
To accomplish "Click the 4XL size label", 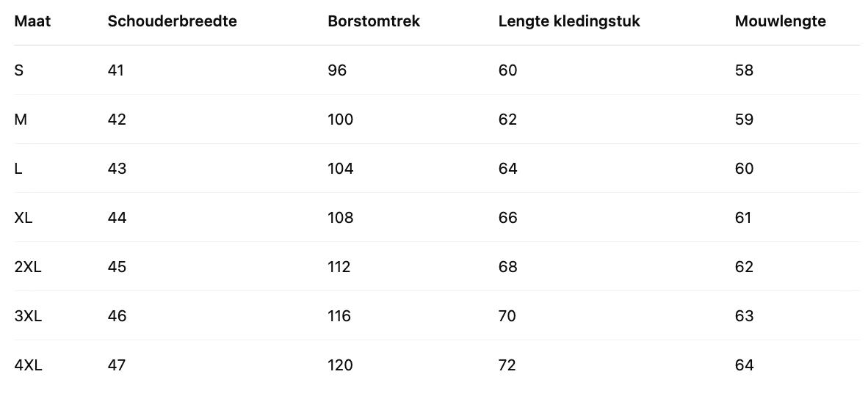I will click(x=28, y=365).
